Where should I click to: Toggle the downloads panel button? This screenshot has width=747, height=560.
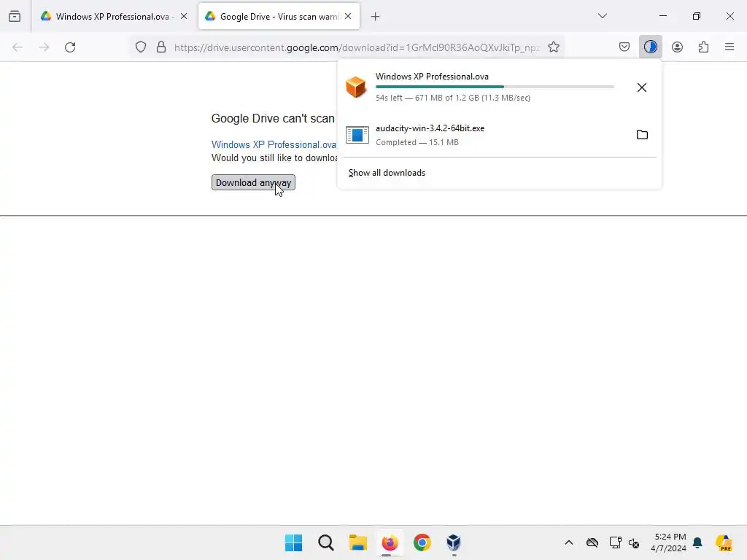click(650, 47)
